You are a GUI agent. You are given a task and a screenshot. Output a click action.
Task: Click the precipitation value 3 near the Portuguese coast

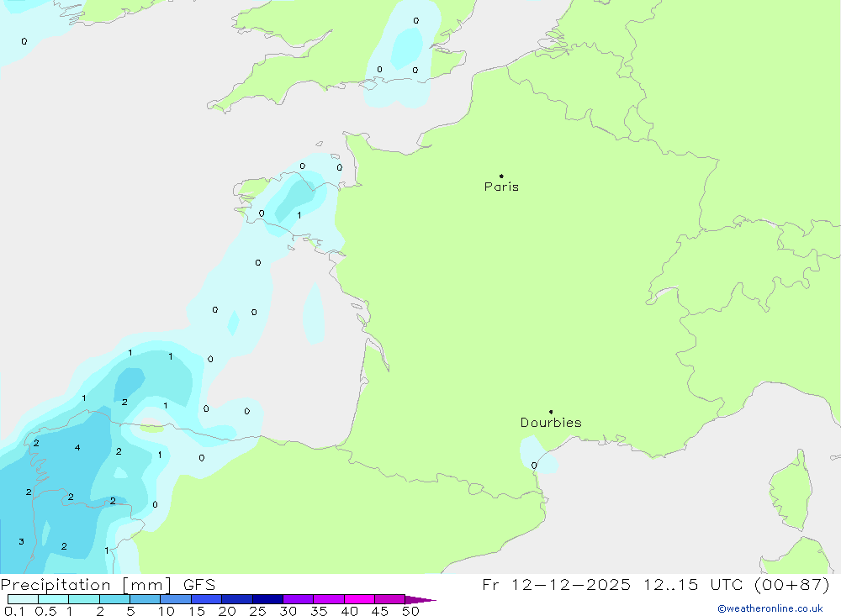[22, 541]
